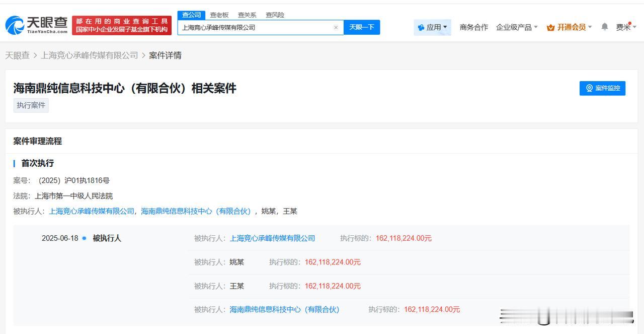Click the Tianyancha logo
Image resolution: width=644 pixels, height=334 pixels.
(x=36, y=25)
